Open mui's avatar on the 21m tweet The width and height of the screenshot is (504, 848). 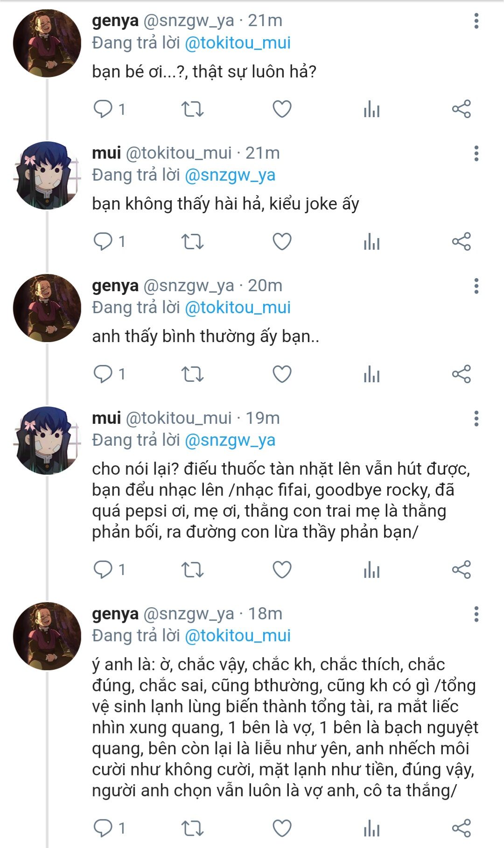click(x=47, y=175)
